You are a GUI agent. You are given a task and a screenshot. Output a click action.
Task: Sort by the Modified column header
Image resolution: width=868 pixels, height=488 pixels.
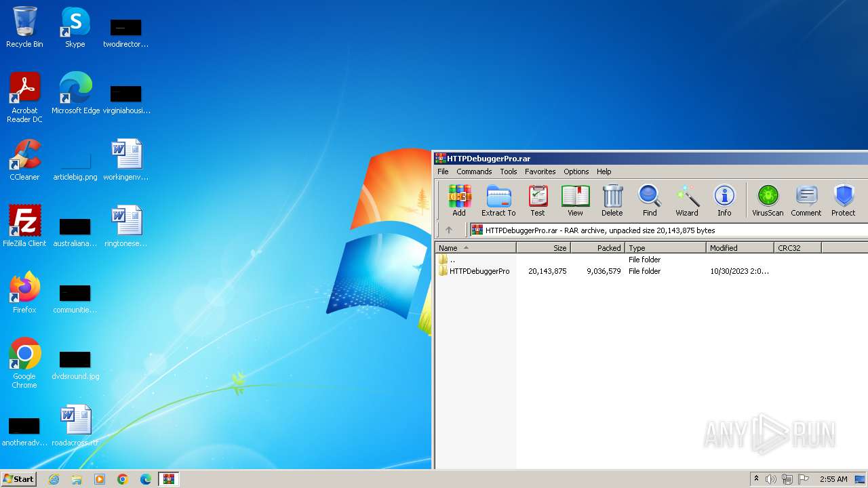[740, 248]
